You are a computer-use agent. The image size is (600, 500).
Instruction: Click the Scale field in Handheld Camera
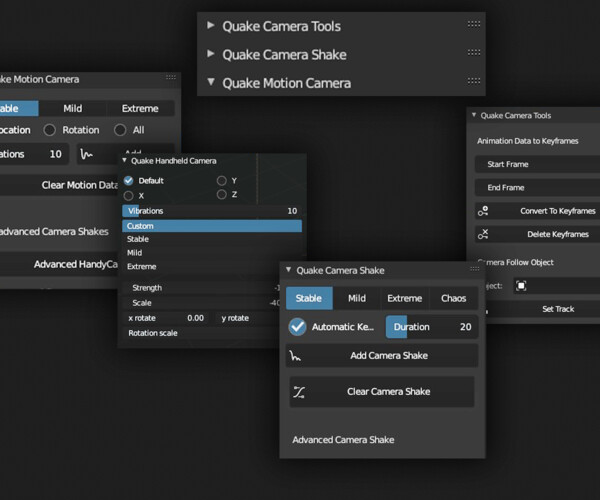(x=203, y=303)
